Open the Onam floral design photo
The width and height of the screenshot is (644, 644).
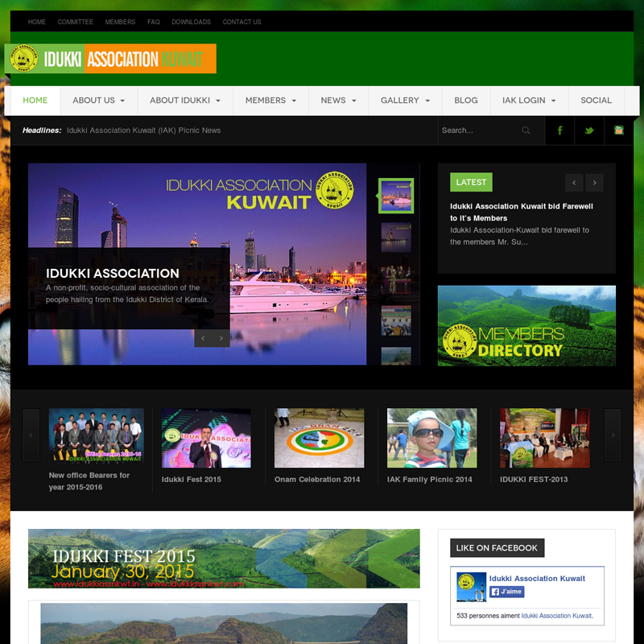click(319, 438)
